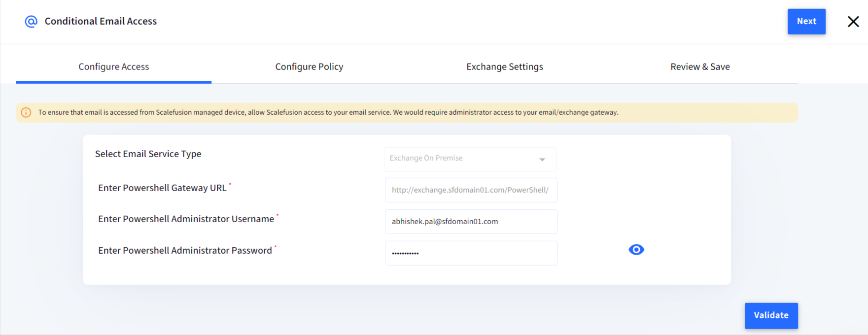Open the Email Service Type dropdown
Viewport: 868px width, 335px height.
coord(470,159)
